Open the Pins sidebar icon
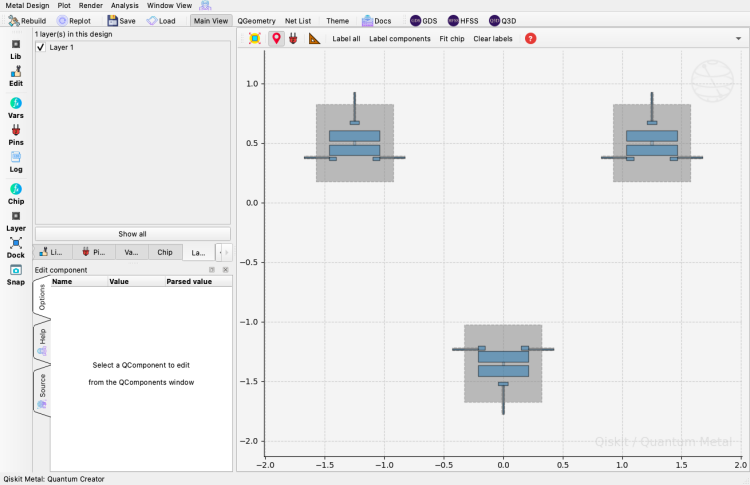 point(16,135)
